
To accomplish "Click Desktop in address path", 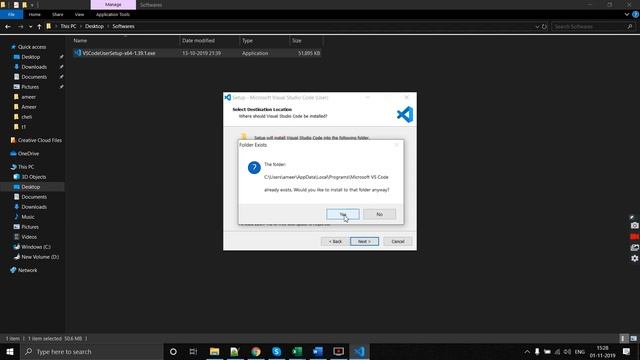I will [94, 26].
